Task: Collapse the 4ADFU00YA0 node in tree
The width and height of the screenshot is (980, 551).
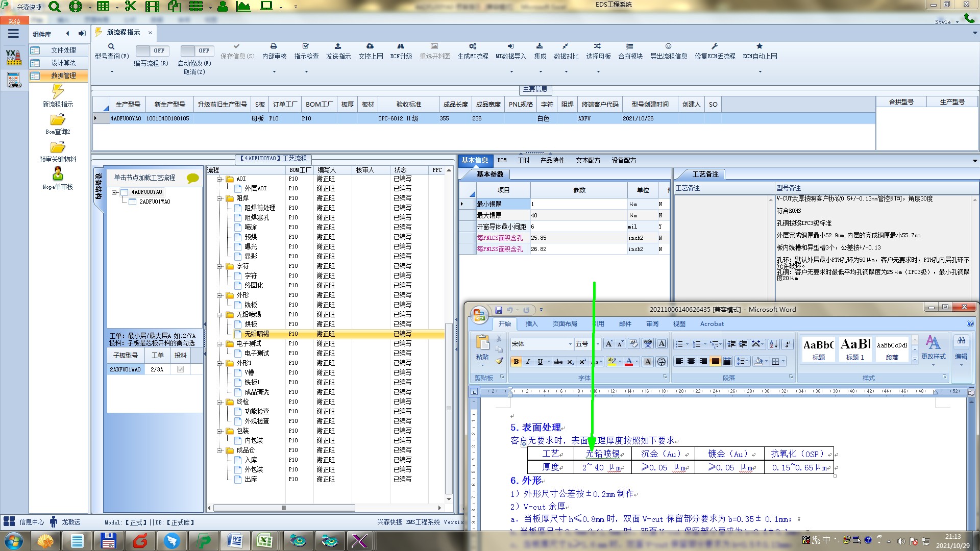Action: [x=115, y=192]
